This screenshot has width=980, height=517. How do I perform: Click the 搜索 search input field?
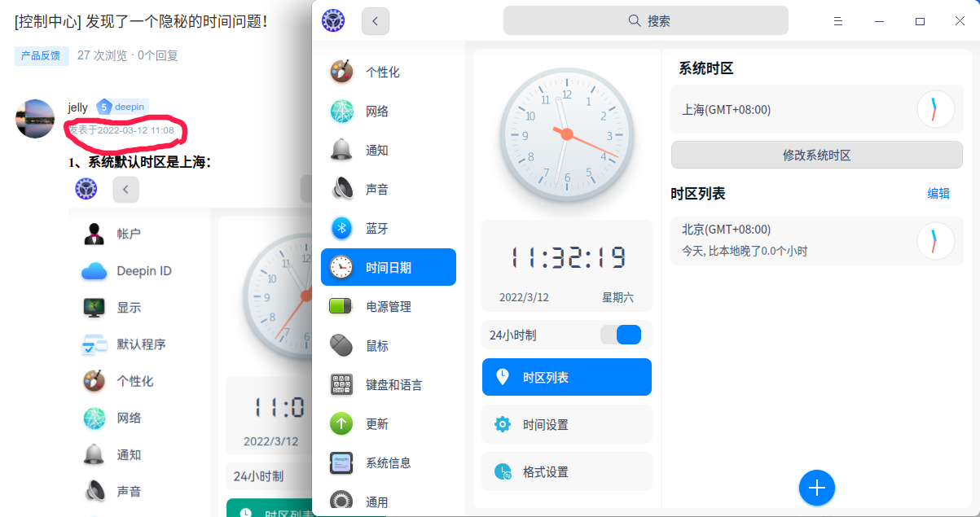646,19
